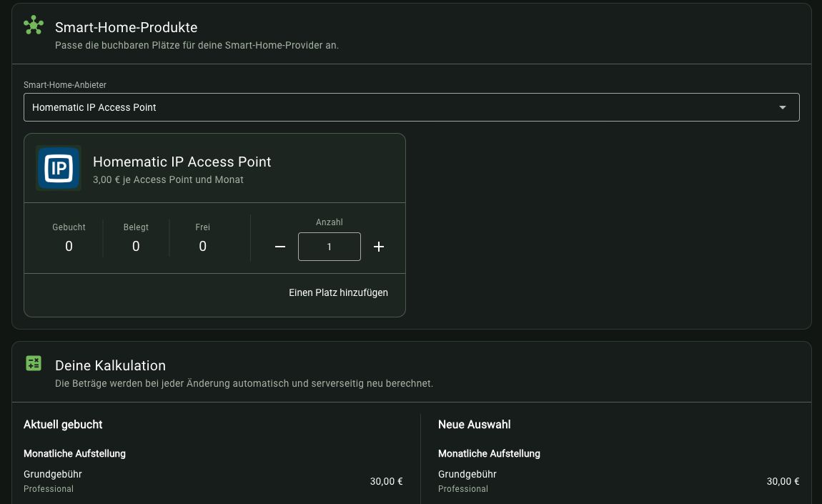Click the green Smart-Home-Produkte hub icon
The width and height of the screenshot is (822, 504).
[x=34, y=25]
